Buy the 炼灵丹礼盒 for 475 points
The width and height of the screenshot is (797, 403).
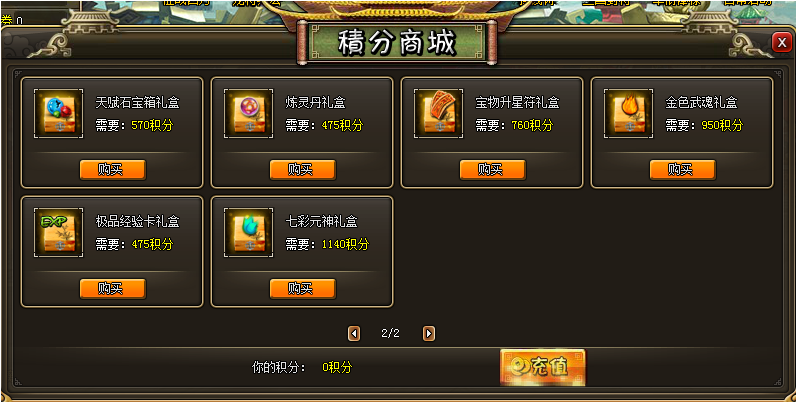pos(302,170)
